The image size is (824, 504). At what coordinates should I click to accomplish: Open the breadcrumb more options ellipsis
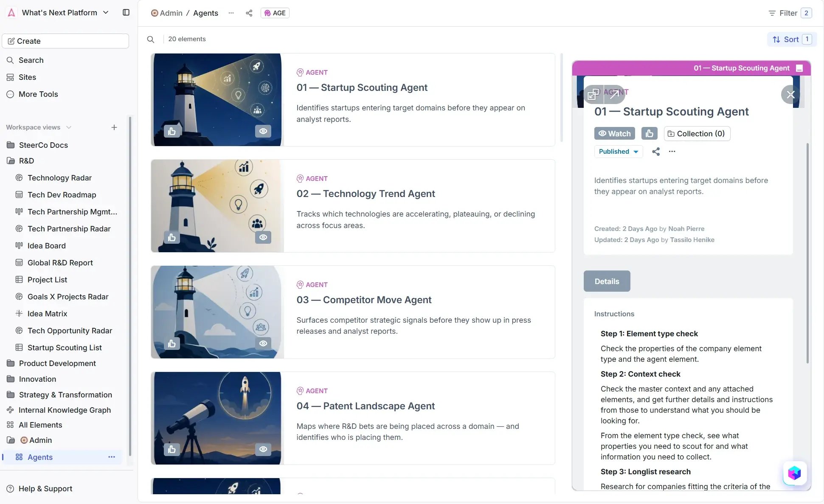click(x=231, y=13)
